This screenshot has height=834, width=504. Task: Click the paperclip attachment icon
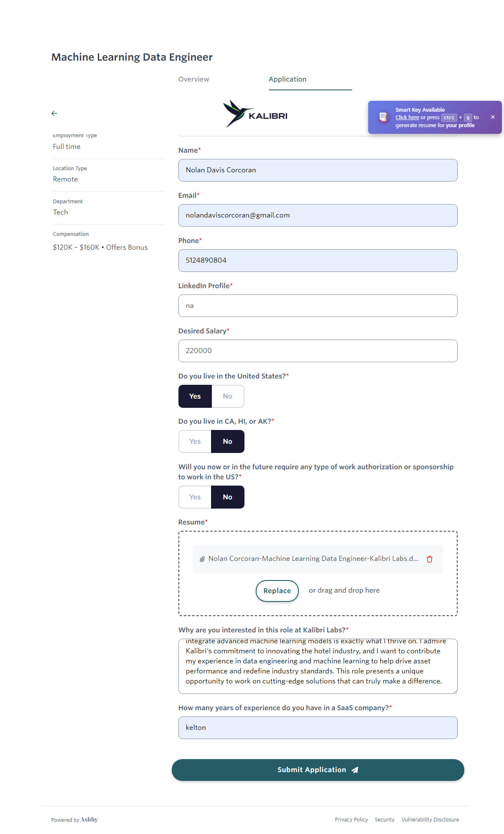click(x=202, y=559)
